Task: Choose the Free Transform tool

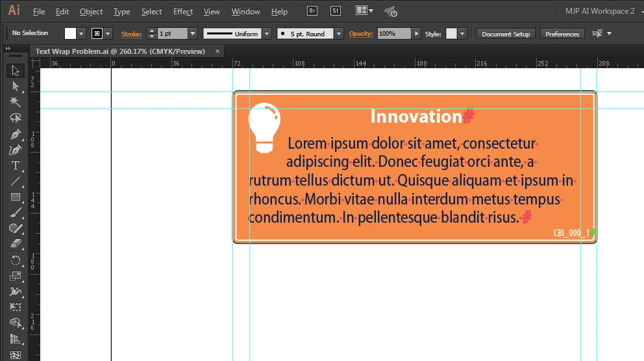Action: 16,307
